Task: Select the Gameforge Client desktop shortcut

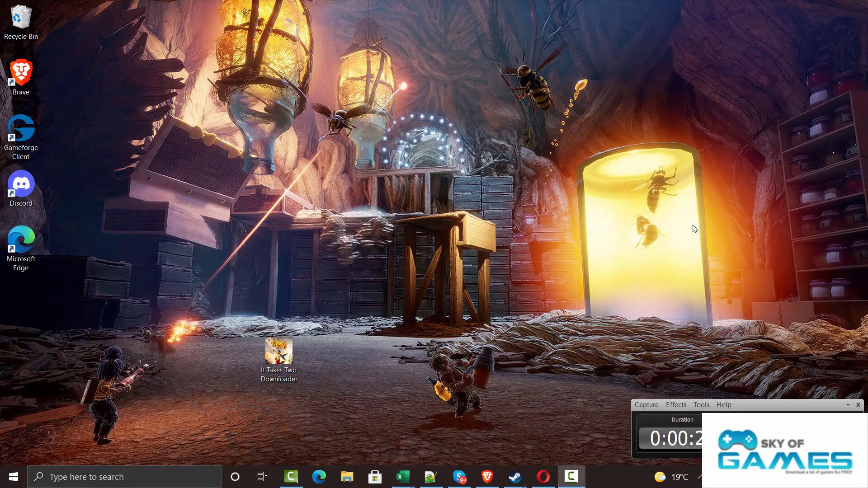Action: click(x=21, y=136)
